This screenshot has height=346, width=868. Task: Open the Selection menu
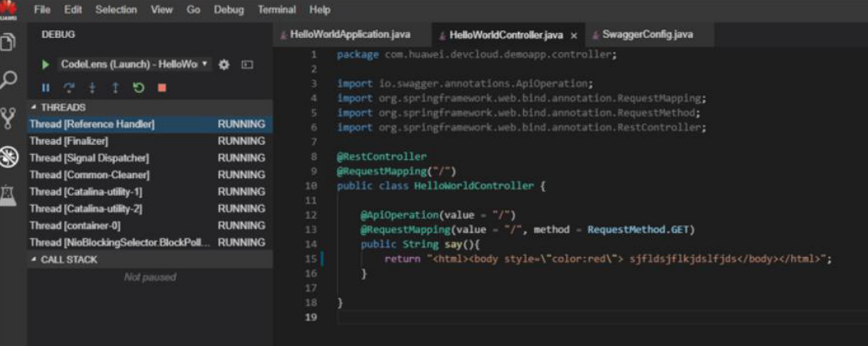pos(116,10)
